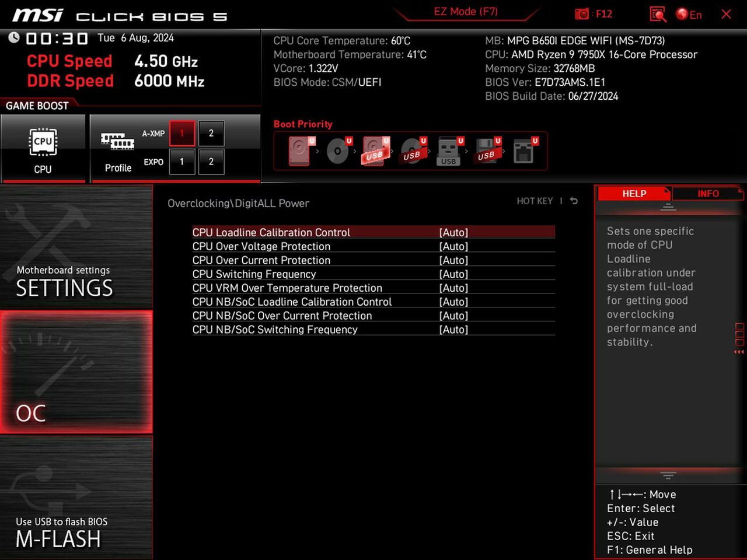Open the Motherboard SETTINGS section
Image resolution: width=747 pixels, height=560 pixels.
76,247
